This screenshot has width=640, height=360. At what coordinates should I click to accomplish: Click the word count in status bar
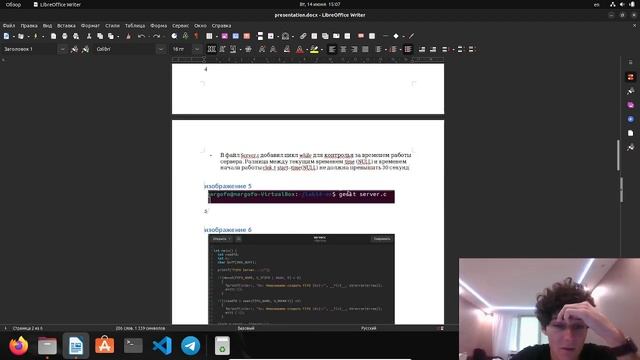(x=140, y=328)
